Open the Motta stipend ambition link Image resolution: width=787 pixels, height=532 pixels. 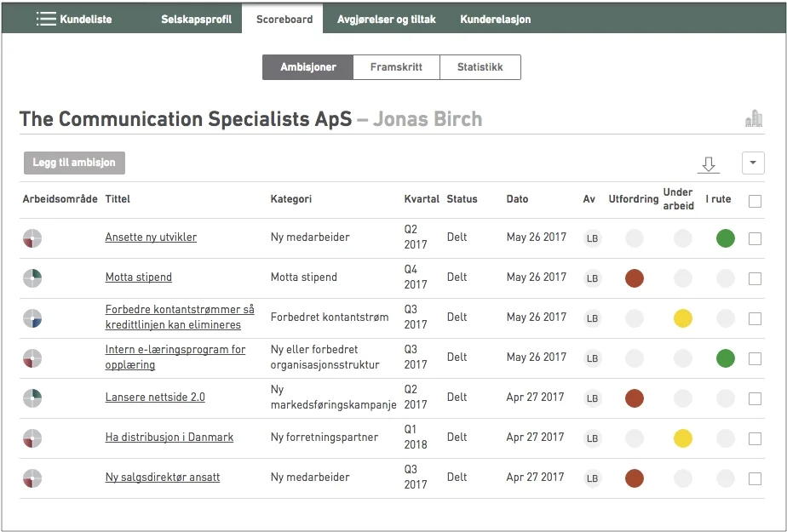click(x=138, y=277)
